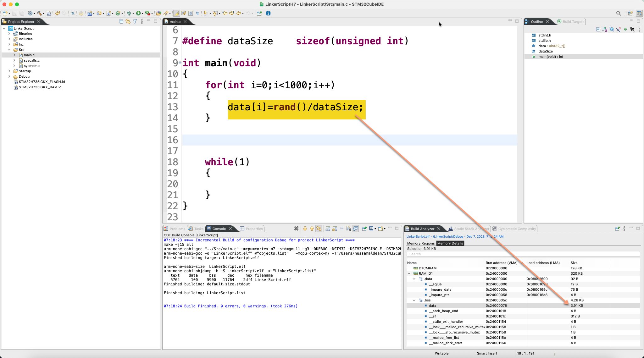This screenshot has height=358, width=644.
Task: Pin the Console view with the pin icon
Action: (364, 229)
